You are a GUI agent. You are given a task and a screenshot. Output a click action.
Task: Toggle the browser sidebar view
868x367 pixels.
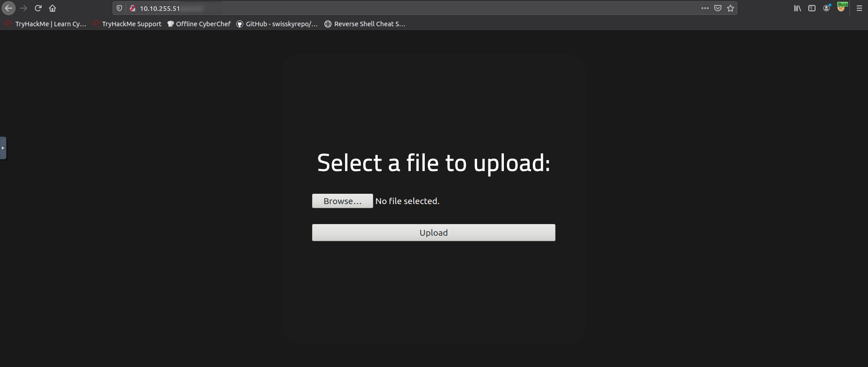812,8
